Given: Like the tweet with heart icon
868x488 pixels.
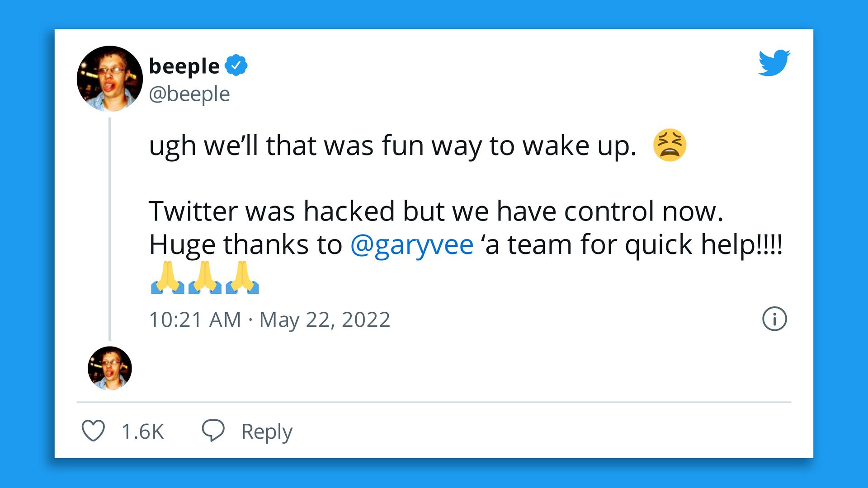Looking at the screenshot, I should click(93, 431).
